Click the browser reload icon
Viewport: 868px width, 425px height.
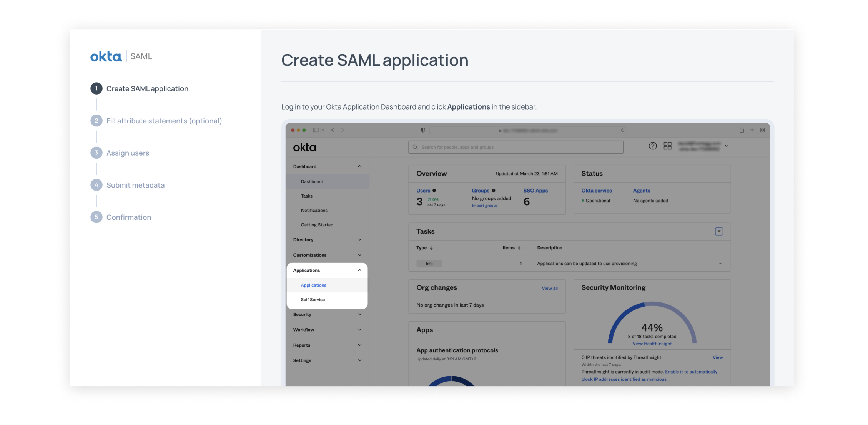pos(622,130)
